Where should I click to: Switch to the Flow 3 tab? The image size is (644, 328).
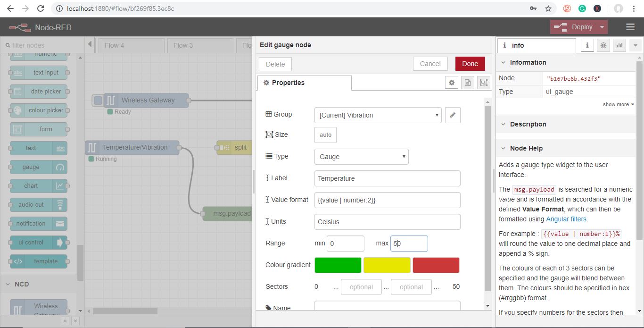coord(200,45)
